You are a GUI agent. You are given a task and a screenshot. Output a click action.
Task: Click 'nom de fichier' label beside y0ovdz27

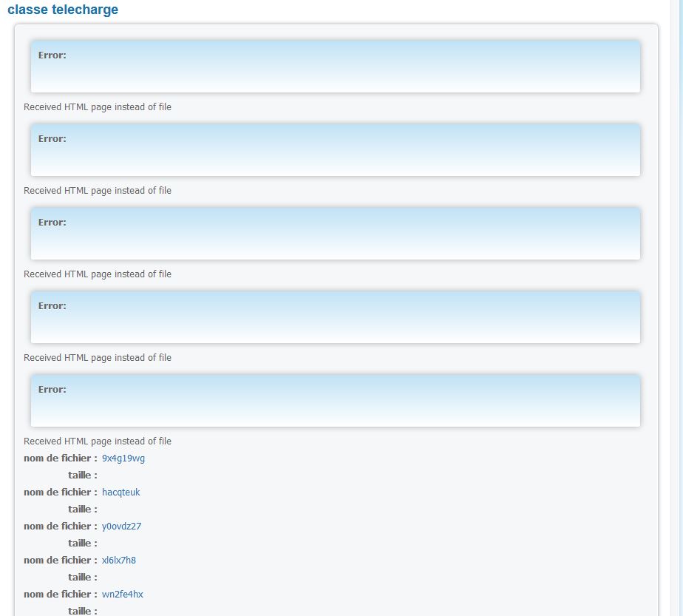click(60, 527)
